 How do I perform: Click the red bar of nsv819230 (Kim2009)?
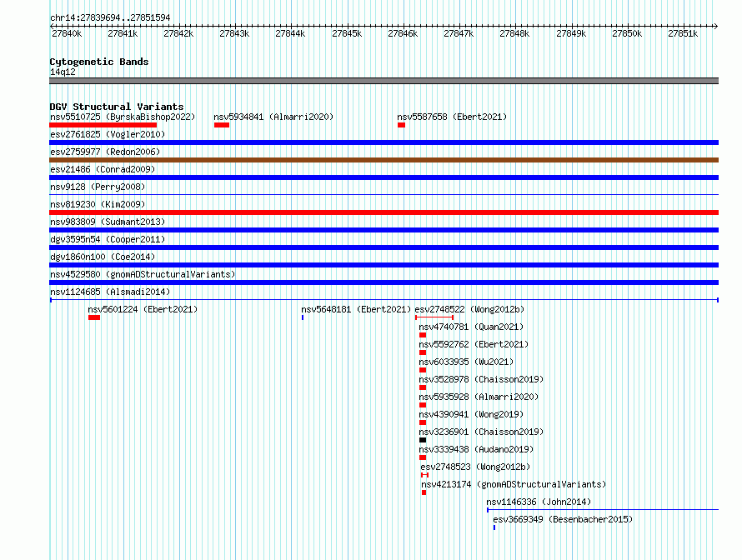click(384, 212)
